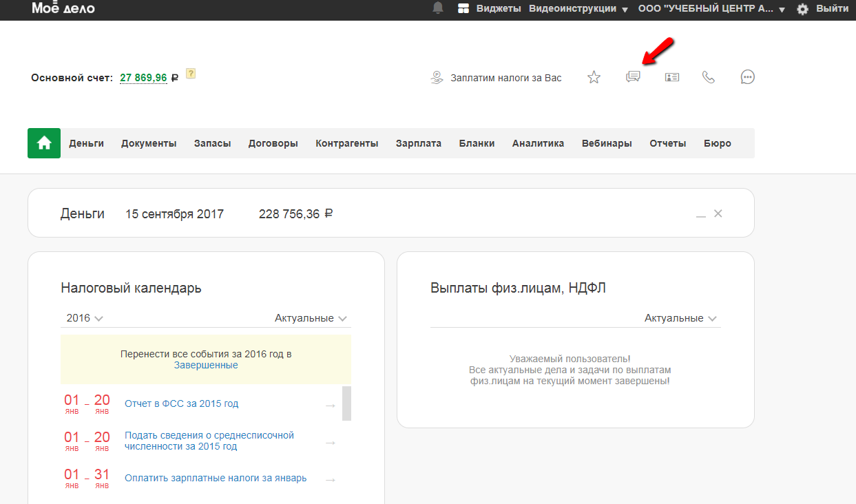856x504 pixels.
Task: Open the messages chat icon
Action: [633, 77]
